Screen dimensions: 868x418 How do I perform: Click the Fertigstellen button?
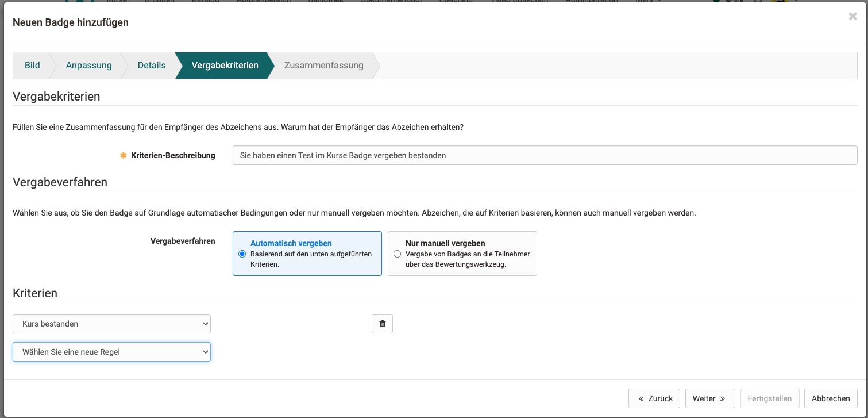pos(769,398)
